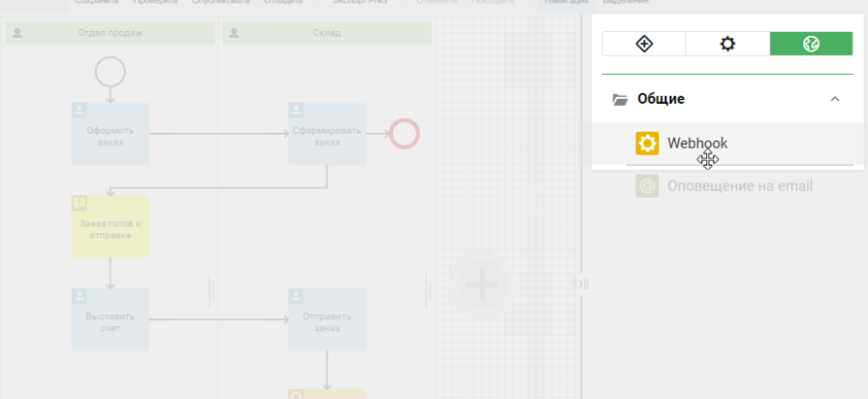Click the large plus to add lane
This screenshot has width=868, height=399.
482,284
